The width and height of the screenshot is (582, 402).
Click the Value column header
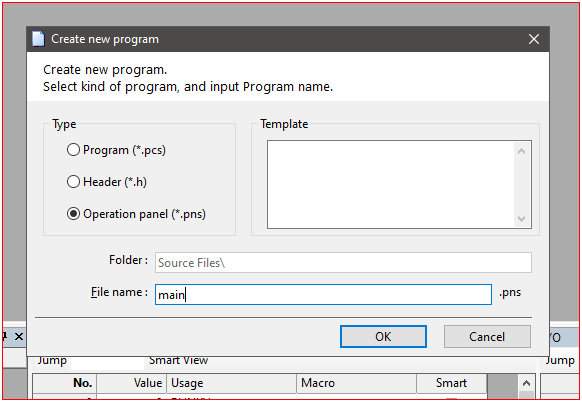pyautogui.click(x=132, y=383)
